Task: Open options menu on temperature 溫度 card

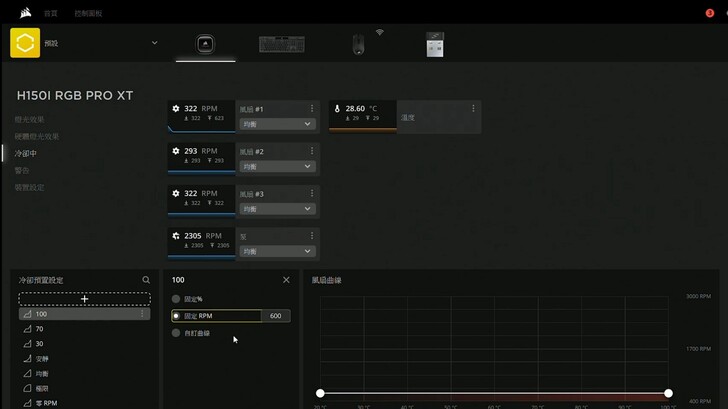Action: coord(473,108)
